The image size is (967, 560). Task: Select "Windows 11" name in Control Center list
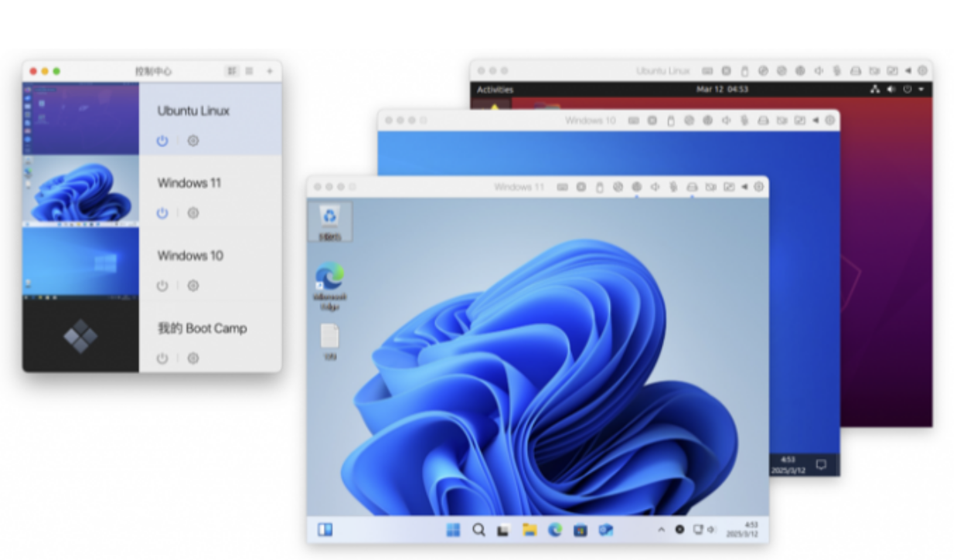(189, 183)
